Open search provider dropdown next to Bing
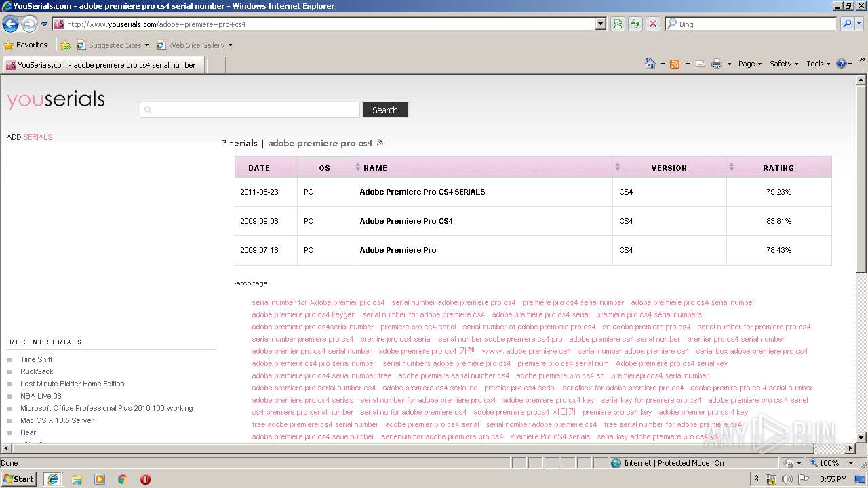 860,24
